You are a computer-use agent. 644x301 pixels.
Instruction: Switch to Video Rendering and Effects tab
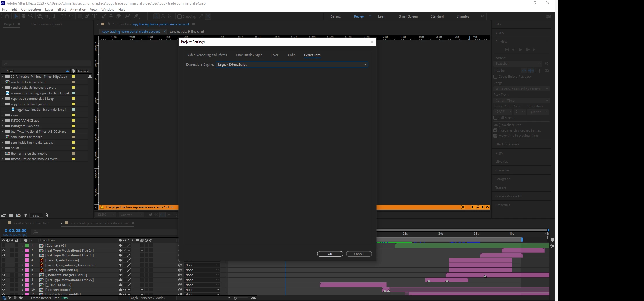[207, 55]
